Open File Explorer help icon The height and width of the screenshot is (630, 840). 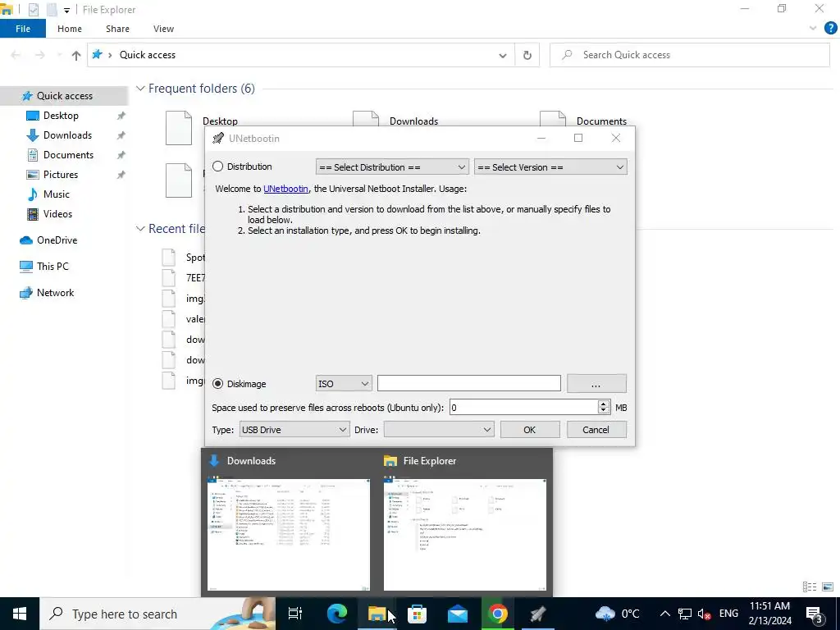click(x=830, y=29)
